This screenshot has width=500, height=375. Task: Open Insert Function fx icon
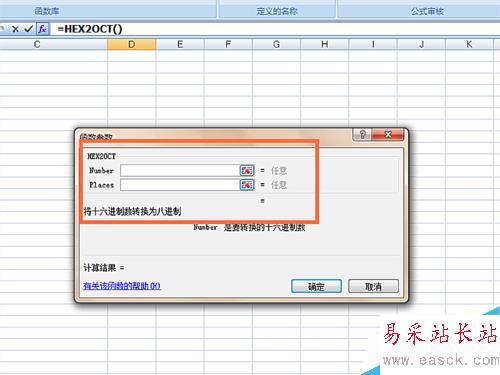pos(42,29)
